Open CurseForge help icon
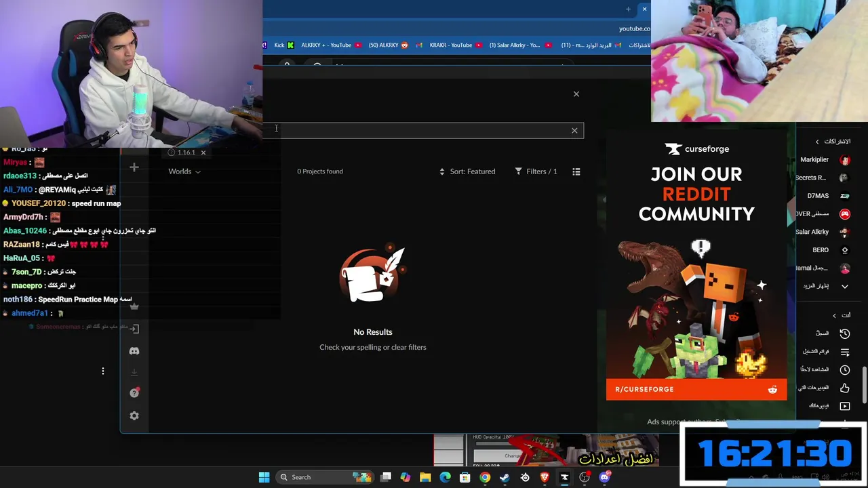The height and width of the screenshot is (488, 868). tap(134, 393)
